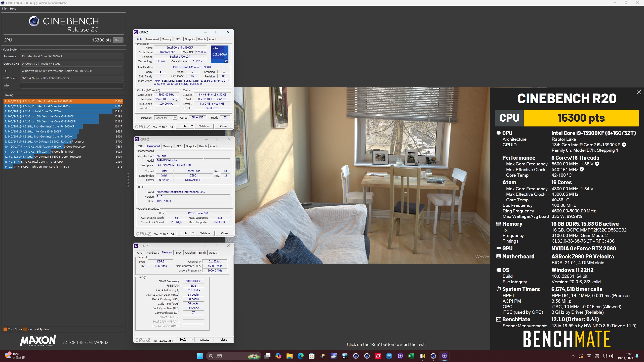This screenshot has height=362, width=644.
Task: Switch to About tab in Memory CPU-Z window
Action: (213, 253)
